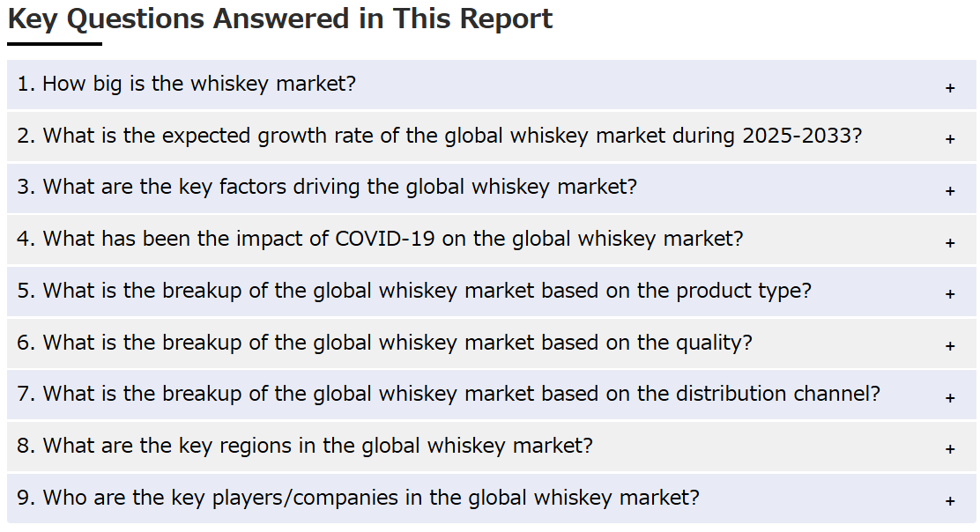
Task: Open question 5 on product type breakup
Action: pos(491,291)
